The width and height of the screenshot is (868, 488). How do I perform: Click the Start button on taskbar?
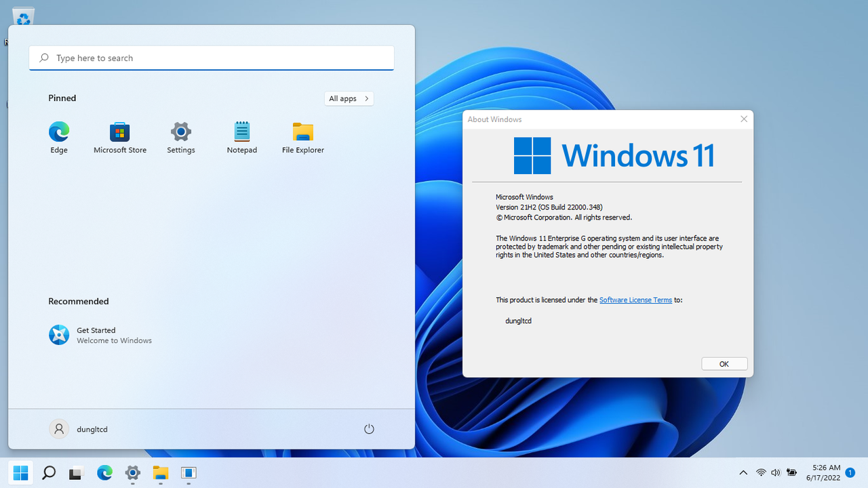point(21,472)
